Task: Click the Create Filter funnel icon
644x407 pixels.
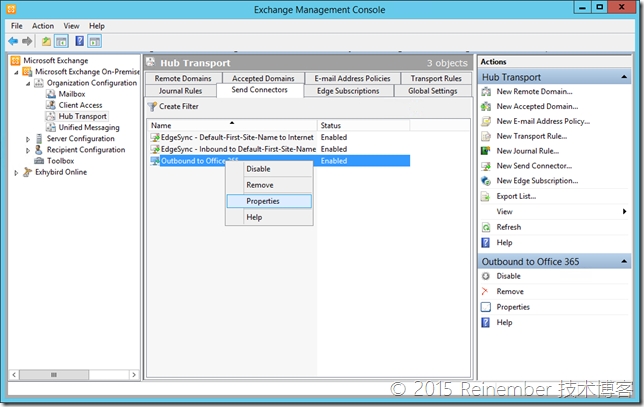Action: point(152,107)
